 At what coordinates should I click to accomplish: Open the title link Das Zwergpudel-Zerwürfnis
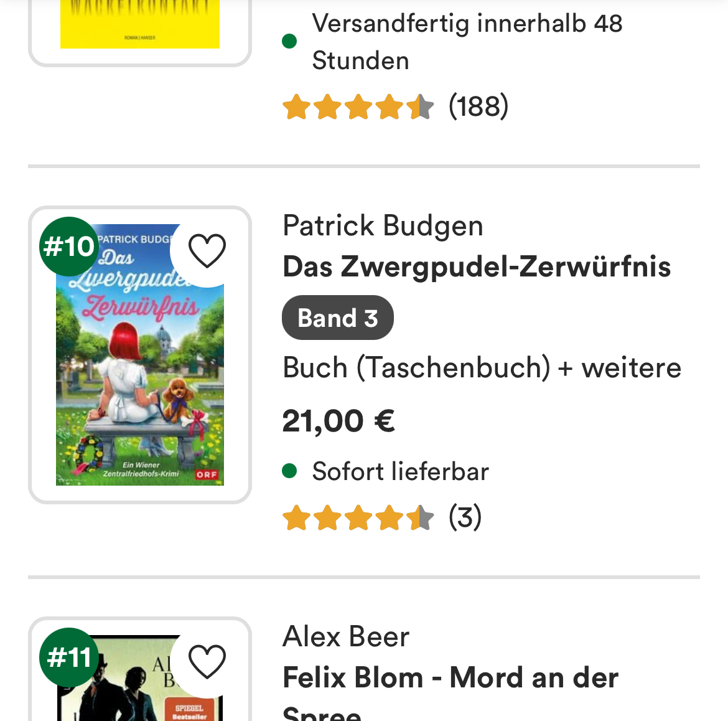click(477, 266)
